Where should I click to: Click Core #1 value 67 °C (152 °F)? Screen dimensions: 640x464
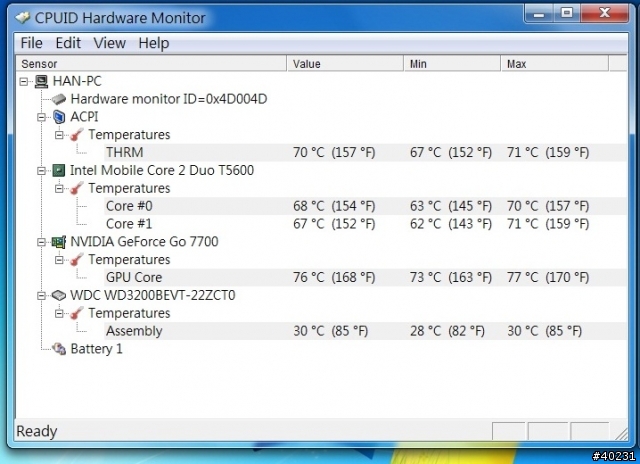334,224
